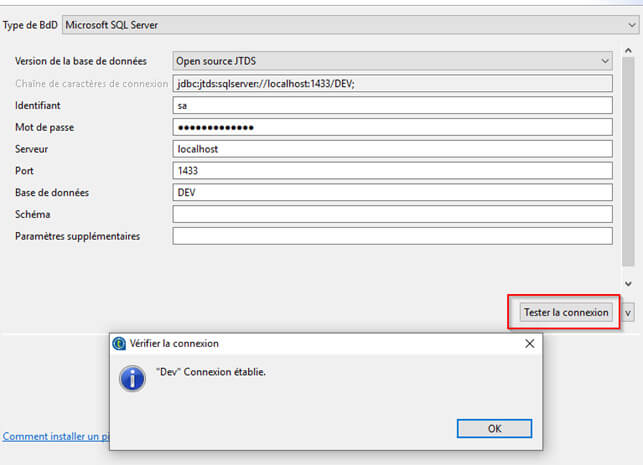Click the Base de données label
The height and width of the screenshot is (465, 643).
point(52,192)
